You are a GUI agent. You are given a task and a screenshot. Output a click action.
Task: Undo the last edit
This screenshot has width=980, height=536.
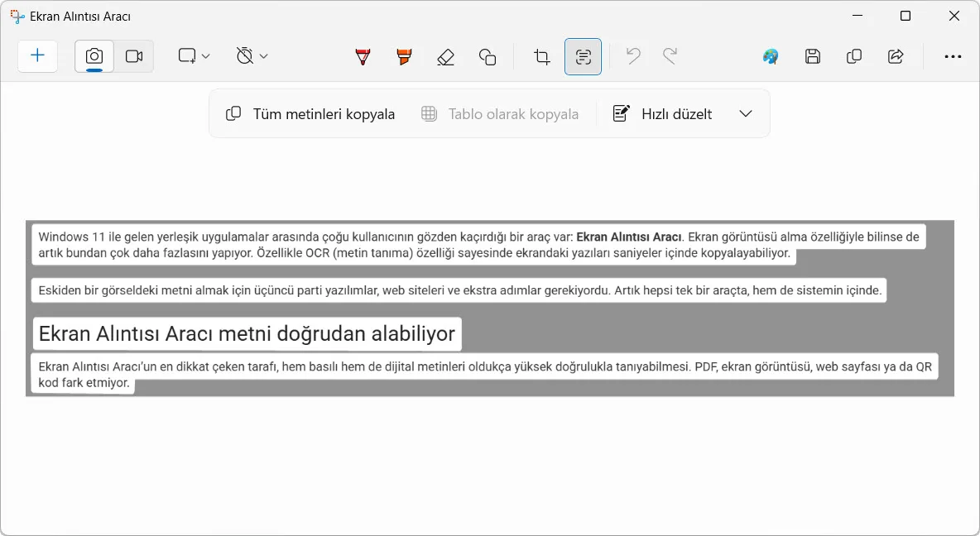click(633, 57)
